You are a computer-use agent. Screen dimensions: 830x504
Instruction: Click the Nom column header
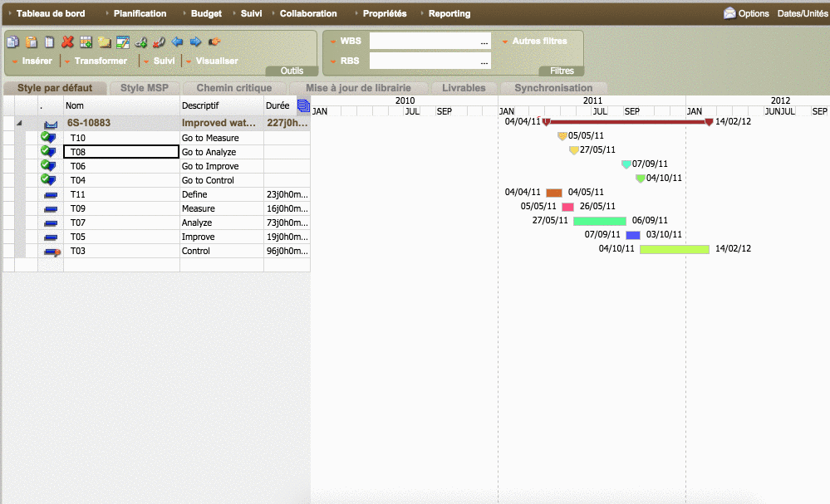coord(122,105)
